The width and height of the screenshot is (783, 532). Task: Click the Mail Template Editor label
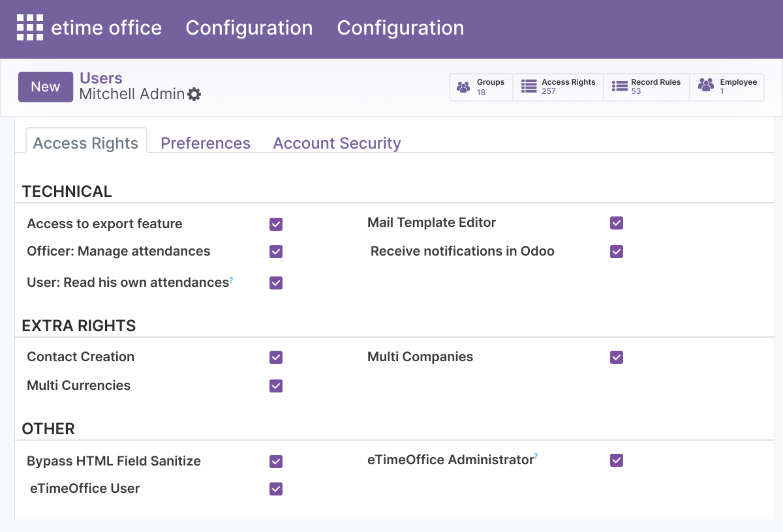point(432,222)
